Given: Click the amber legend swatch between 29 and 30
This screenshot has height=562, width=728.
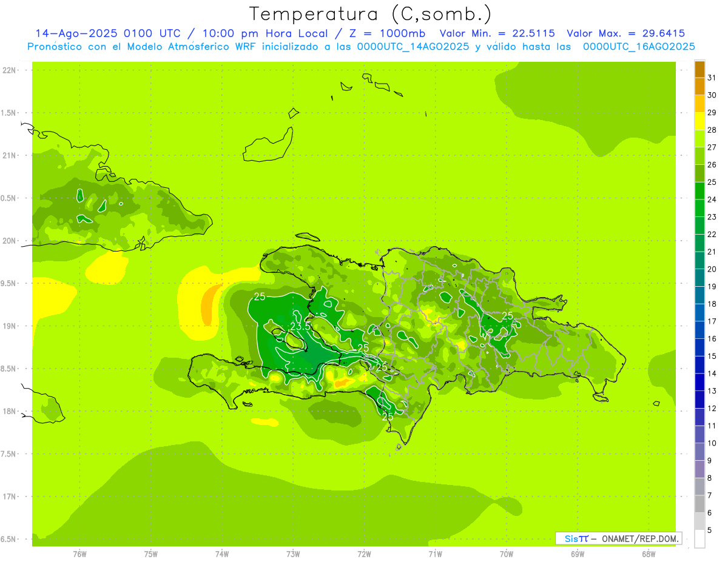Looking at the screenshot, I should (699, 104).
